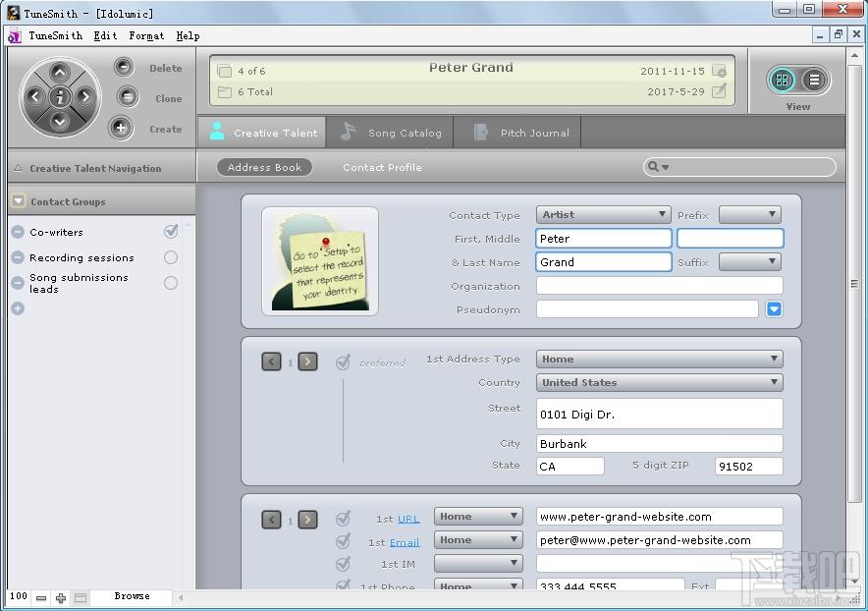Switch to the Pitch Journal tab
The width and height of the screenshot is (868, 611).
point(517,133)
